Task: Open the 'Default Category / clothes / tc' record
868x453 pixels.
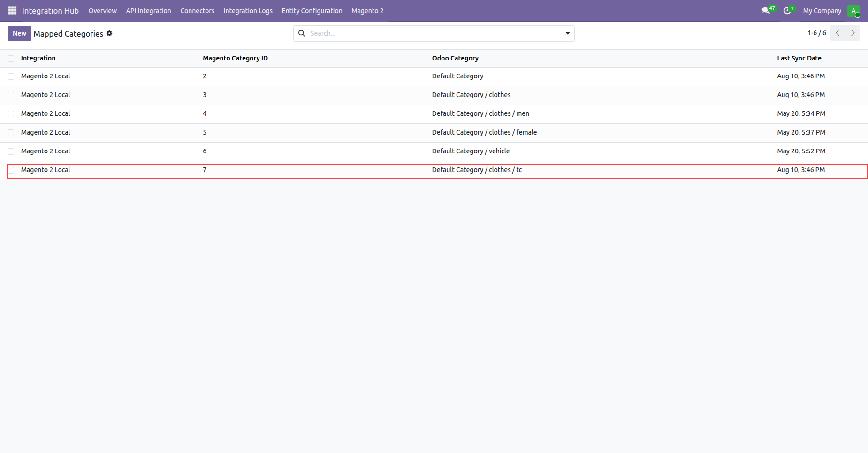Action: point(477,170)
